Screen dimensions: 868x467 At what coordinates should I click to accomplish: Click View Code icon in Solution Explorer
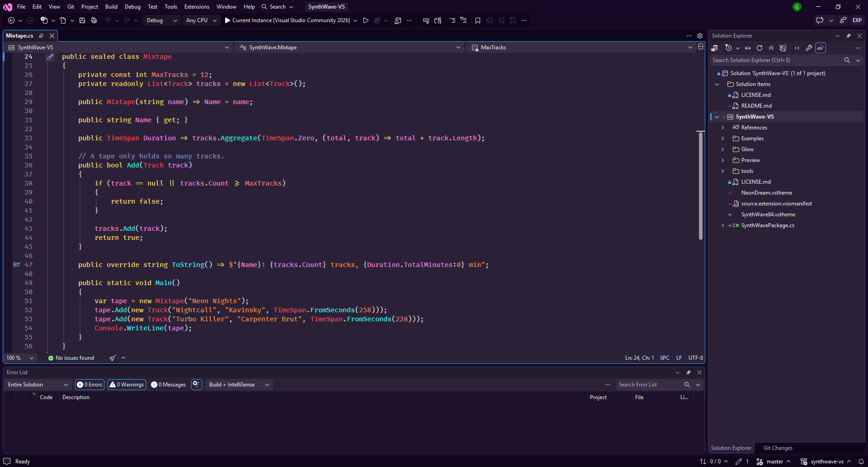(x=797, y=48)
